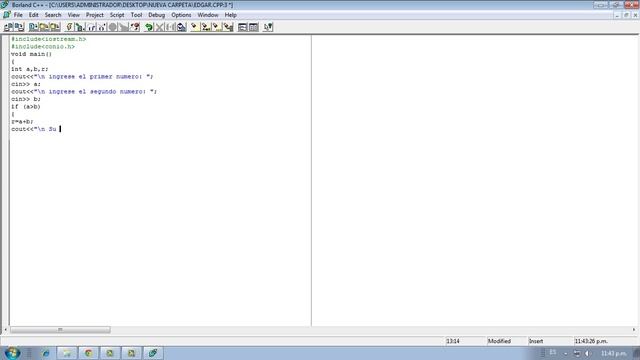Open the Script menu
The width and height of the screenshot is (640, 360).
coord(117,15)
